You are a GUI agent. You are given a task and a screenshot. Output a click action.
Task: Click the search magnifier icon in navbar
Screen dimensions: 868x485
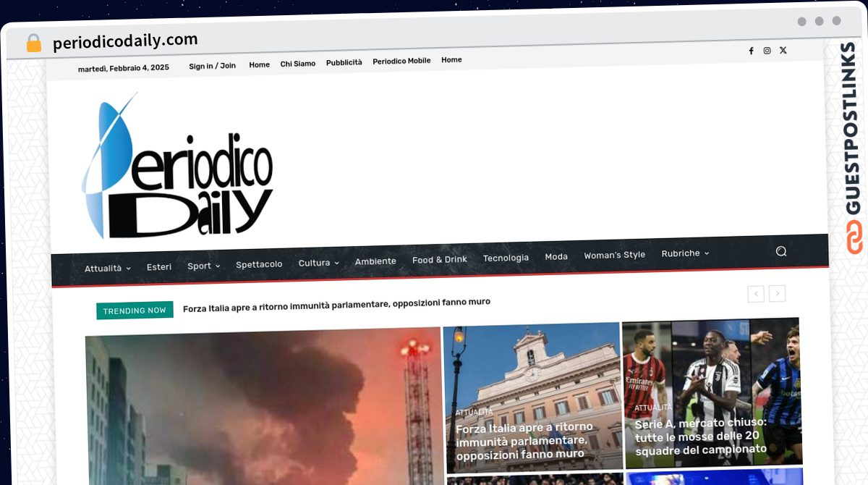click(x=781, y=251)
